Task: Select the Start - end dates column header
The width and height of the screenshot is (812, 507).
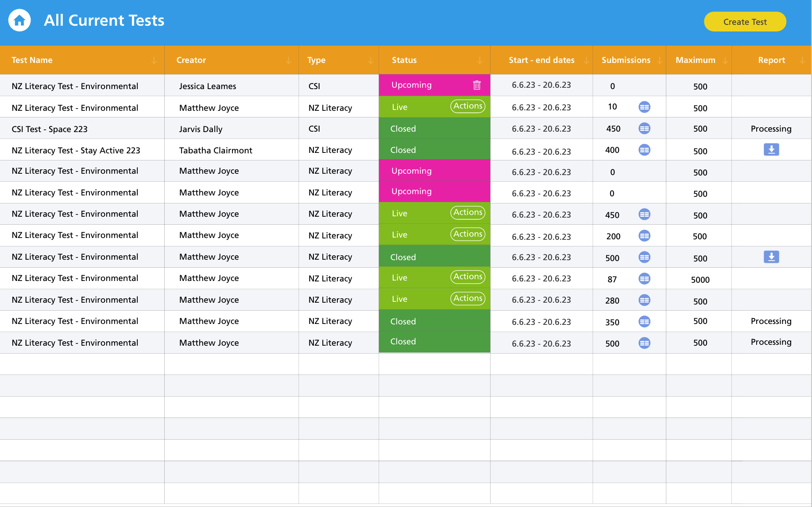Action: [541, 60]
